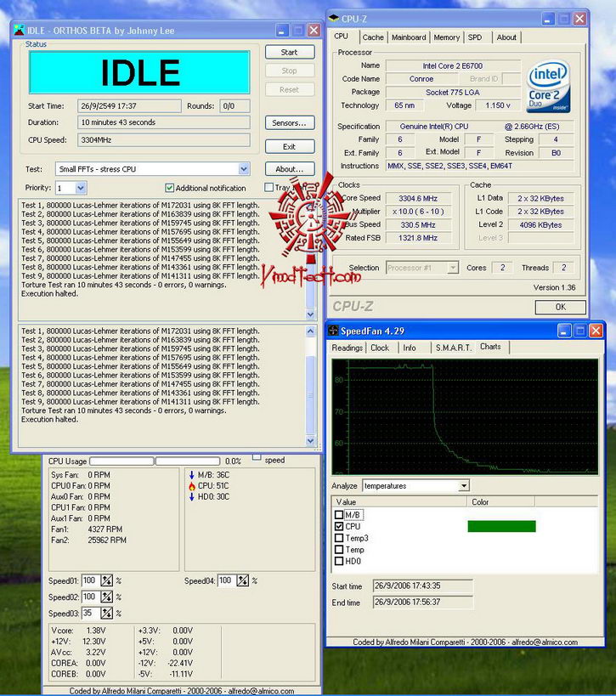616x696 pixels.
Task: Open the S.M.A.R.T. tab in SpeedFan
Action: 453,348
